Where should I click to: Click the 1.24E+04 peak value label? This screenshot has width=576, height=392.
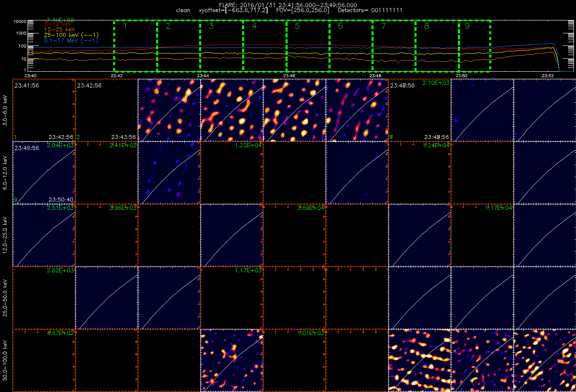436,146
